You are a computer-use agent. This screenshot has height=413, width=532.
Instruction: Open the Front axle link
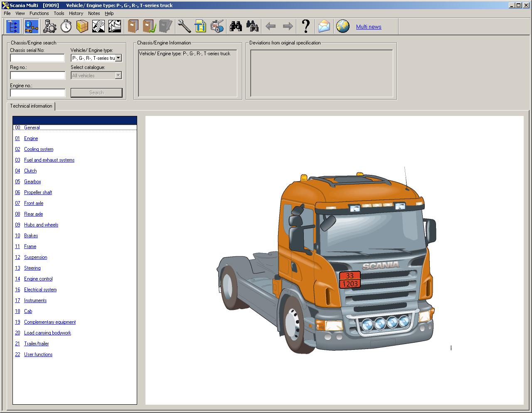[x=34, y=203]
